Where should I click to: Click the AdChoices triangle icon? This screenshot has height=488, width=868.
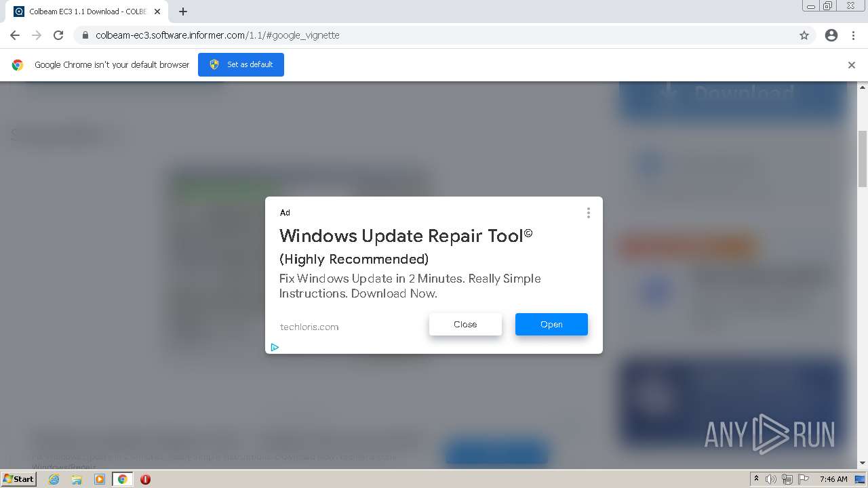coord(275,347)
